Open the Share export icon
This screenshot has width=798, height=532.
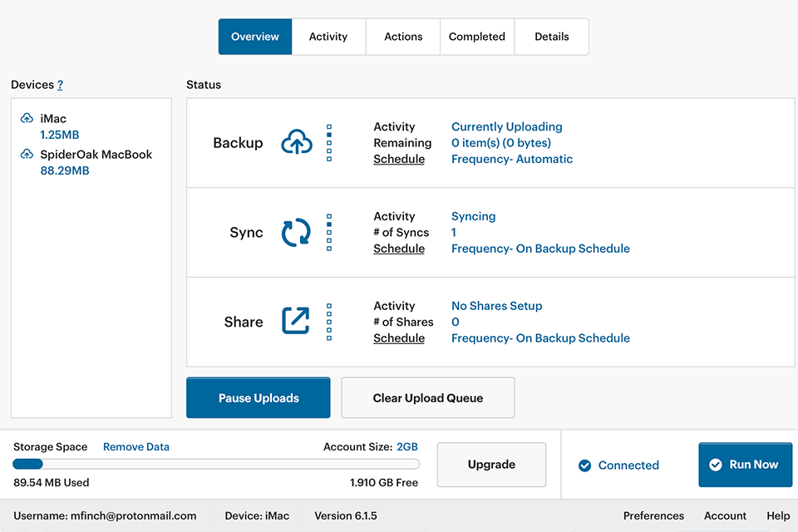pyautogui.click(x=295, y=322)
